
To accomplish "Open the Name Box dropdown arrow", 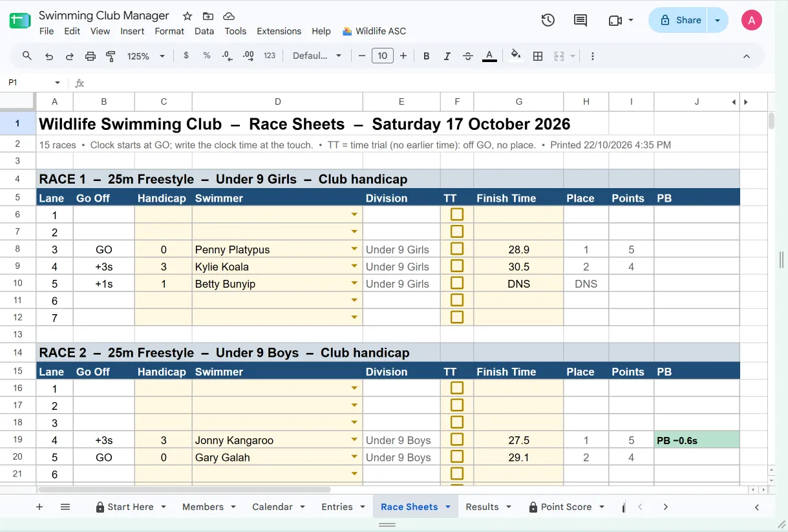I will pyautogui.click(x=58, y=83).
